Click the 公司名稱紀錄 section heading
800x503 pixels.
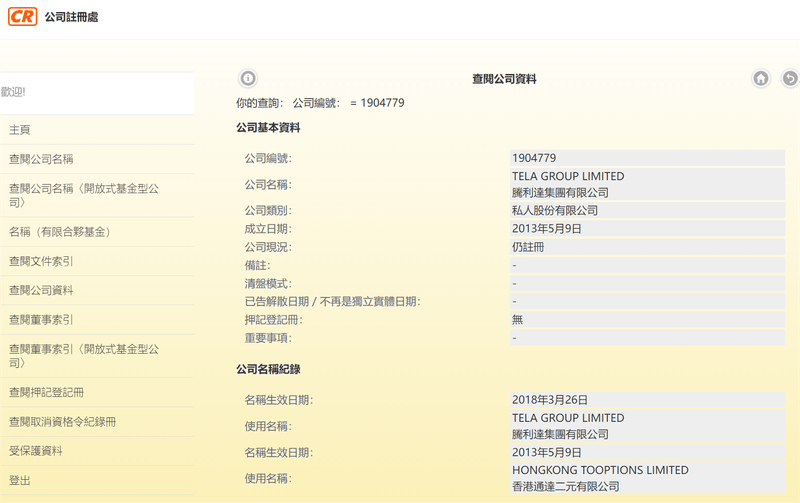tap(268, 369)
